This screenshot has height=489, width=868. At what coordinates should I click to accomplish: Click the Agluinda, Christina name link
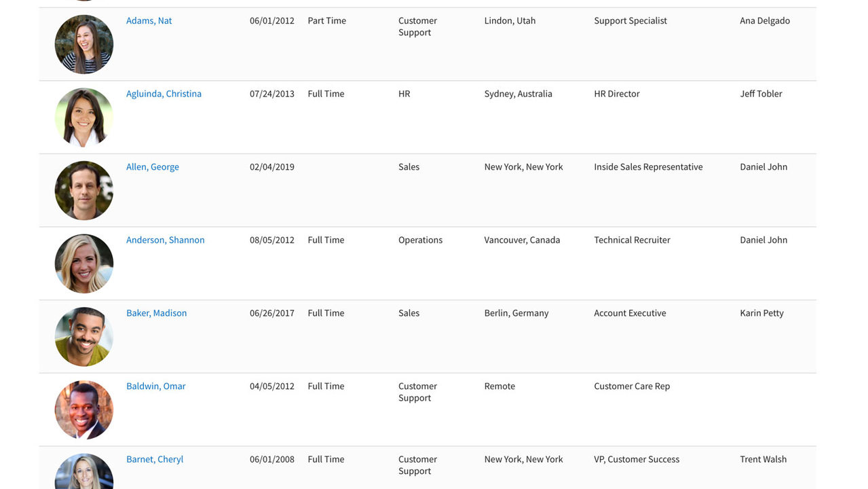click(x=164, y=94)
